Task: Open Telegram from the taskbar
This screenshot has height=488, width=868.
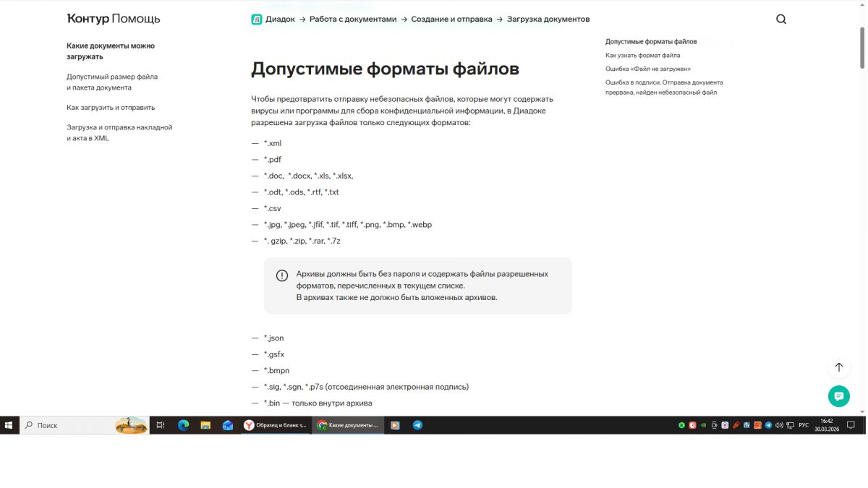Action: coord(417,425)
